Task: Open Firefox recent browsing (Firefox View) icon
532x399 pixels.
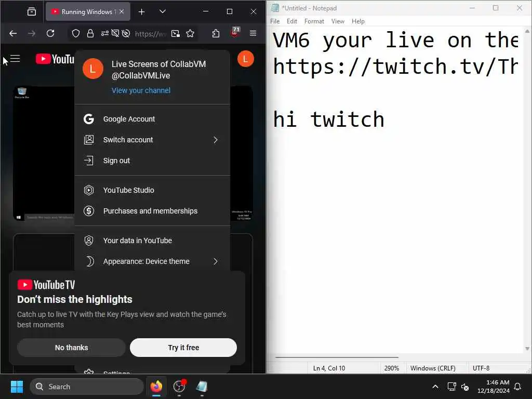Action: (32, 12)
